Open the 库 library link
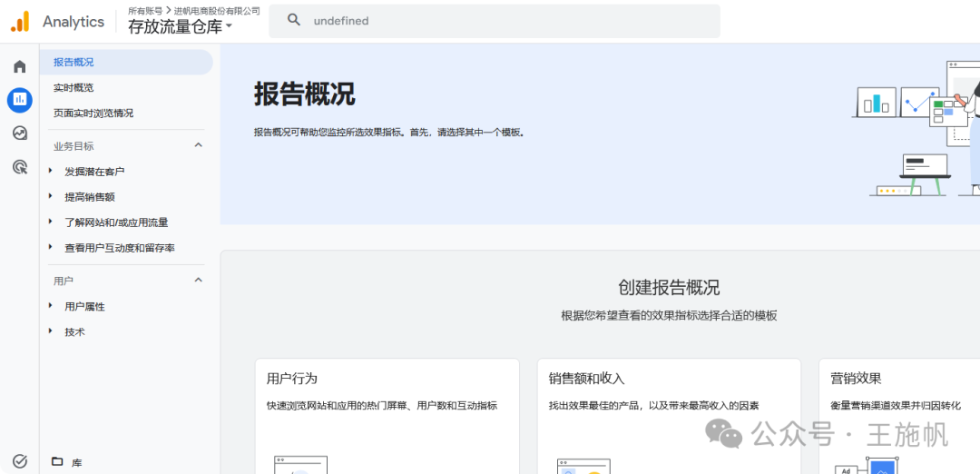 tap(77, 463)
